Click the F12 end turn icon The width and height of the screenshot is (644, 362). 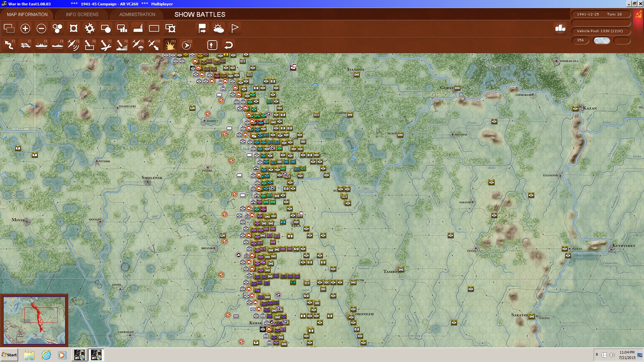tap(186, 45)
